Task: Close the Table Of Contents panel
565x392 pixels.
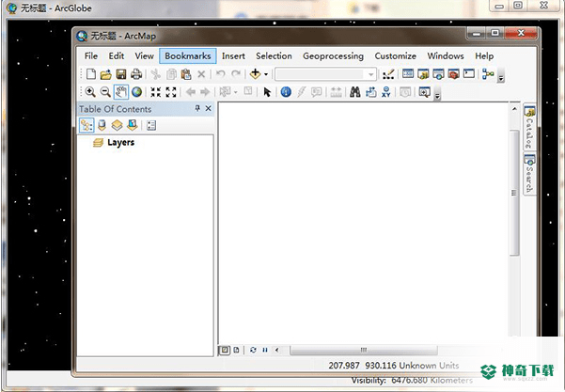Action: click(x=209, y=108)
